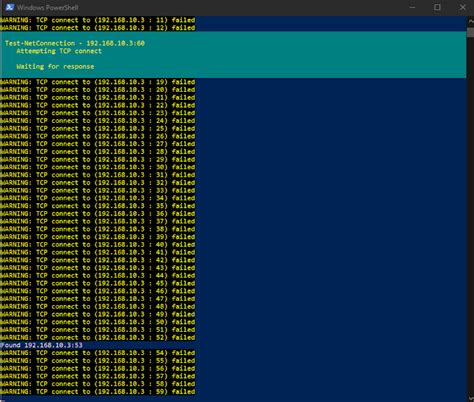Click the warning line for port 37
Screen dimensions: 474x402
[x=98, y=221]
